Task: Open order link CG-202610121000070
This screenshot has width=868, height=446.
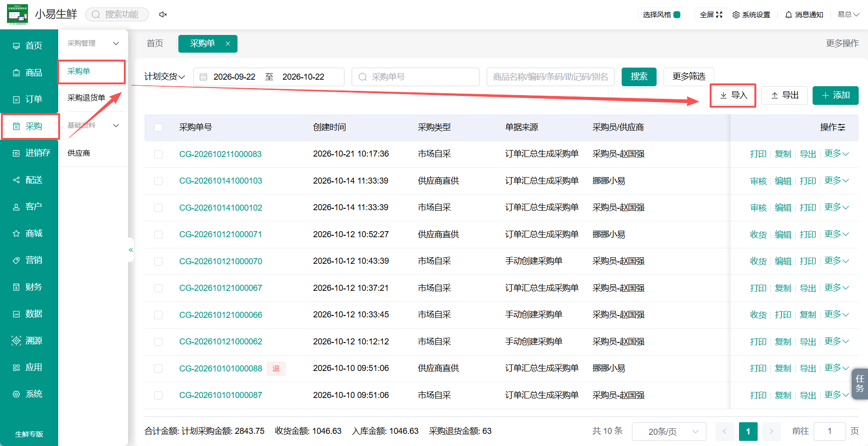Action: pos(221,261)
